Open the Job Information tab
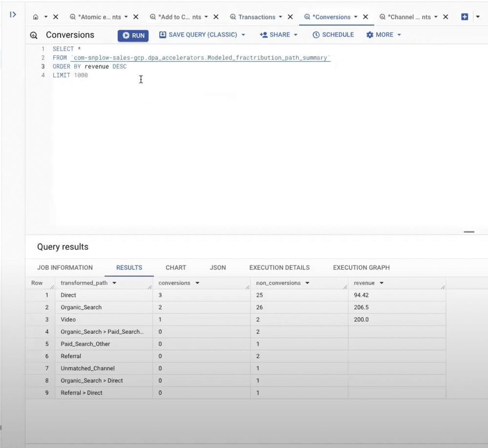This screenshot has height=448, width=488. (65, 267)
